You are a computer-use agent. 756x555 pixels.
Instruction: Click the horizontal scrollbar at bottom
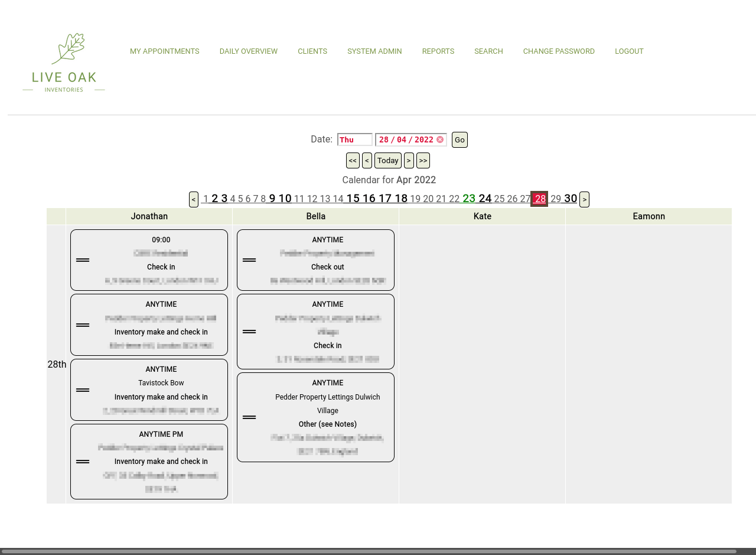369,551
